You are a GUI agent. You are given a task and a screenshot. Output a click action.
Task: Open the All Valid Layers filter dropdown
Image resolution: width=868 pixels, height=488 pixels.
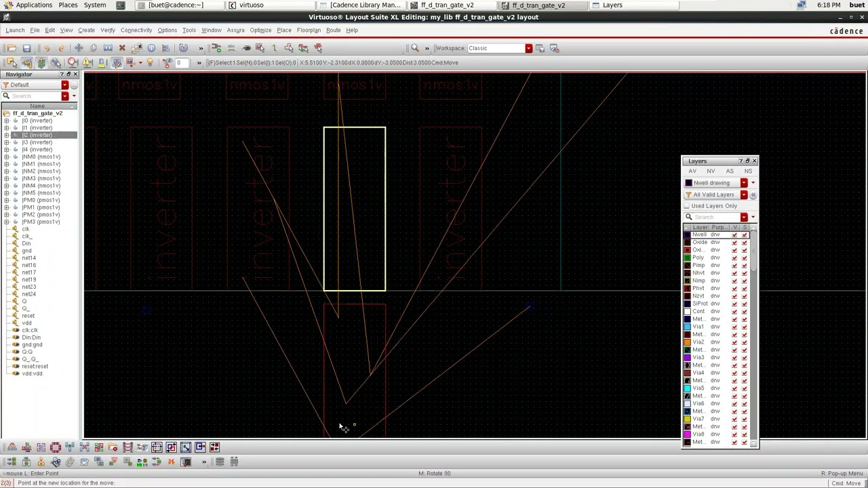(x=744, y=195)
